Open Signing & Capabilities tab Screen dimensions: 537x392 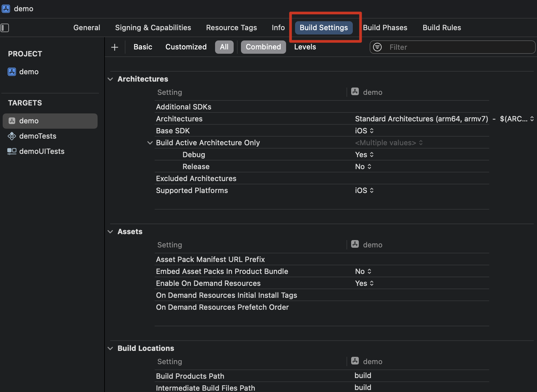pos(153,28)
